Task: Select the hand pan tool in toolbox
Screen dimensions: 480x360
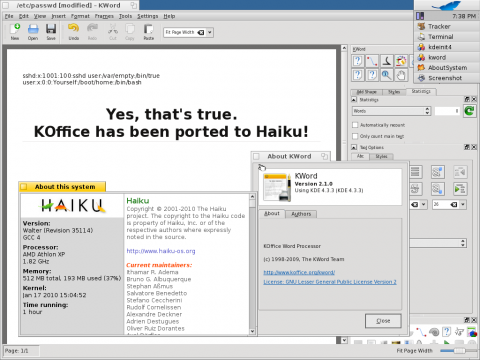Action: pos(401,75)
